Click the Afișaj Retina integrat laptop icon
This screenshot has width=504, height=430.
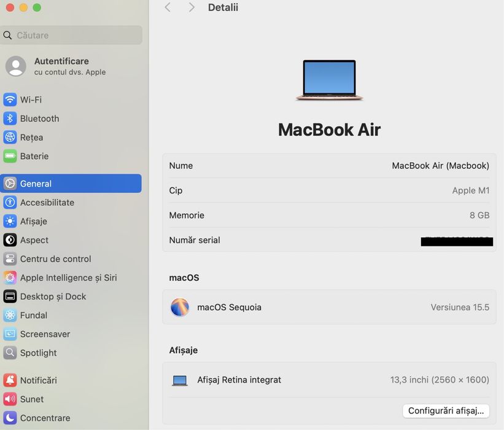click(180, 380)
